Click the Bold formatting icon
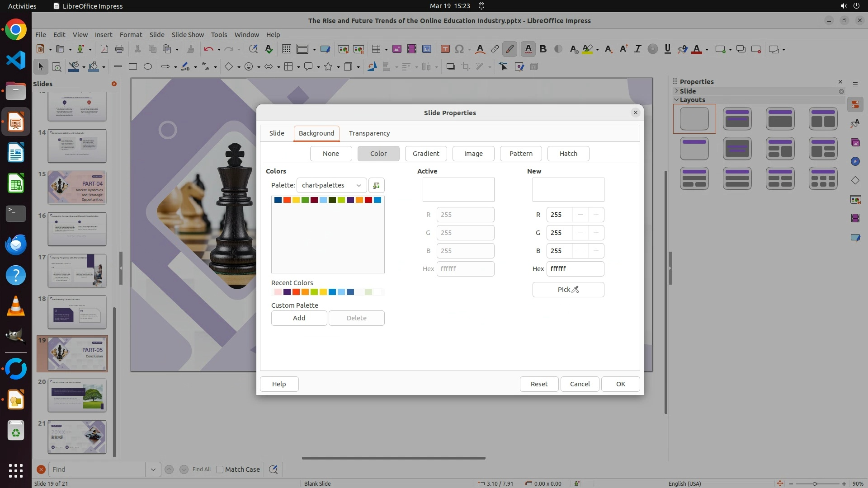The image size is (868, 488). click(543, 49)
